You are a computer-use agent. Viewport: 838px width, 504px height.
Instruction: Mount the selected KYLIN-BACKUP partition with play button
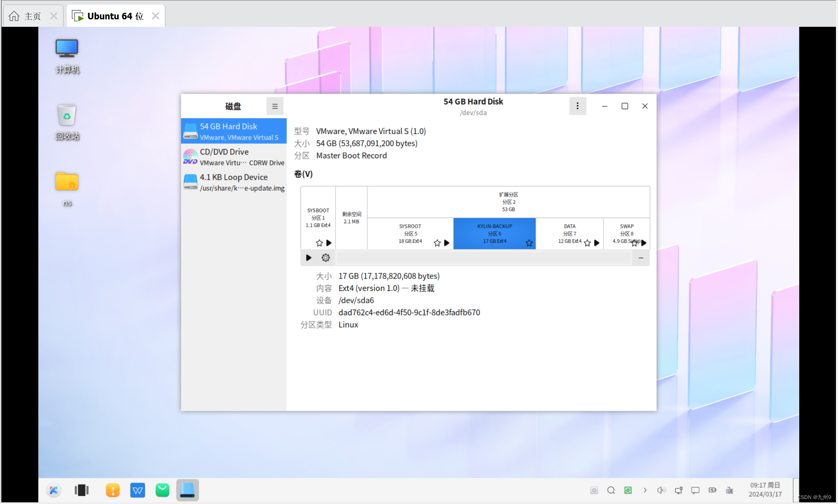pyautogui.click(x=308, y=258)
